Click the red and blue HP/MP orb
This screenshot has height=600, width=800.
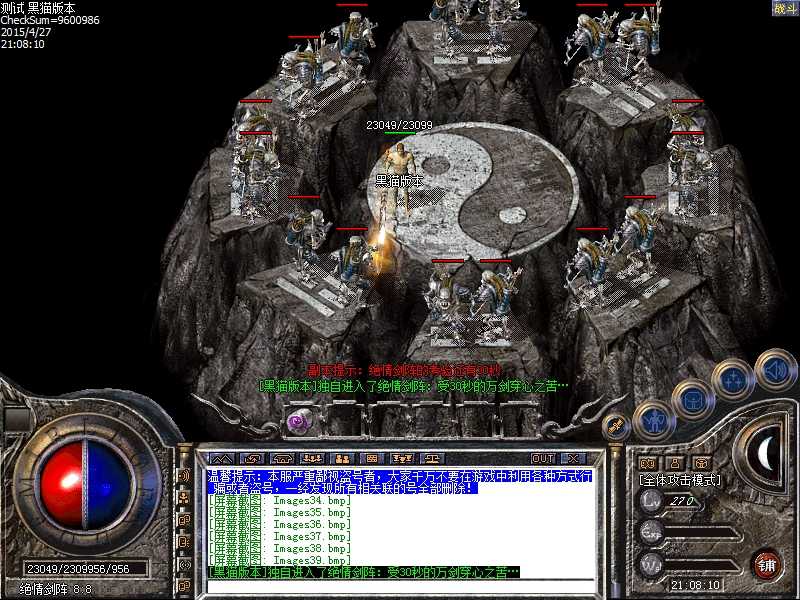pyautogui.click(x=85, y=485)
